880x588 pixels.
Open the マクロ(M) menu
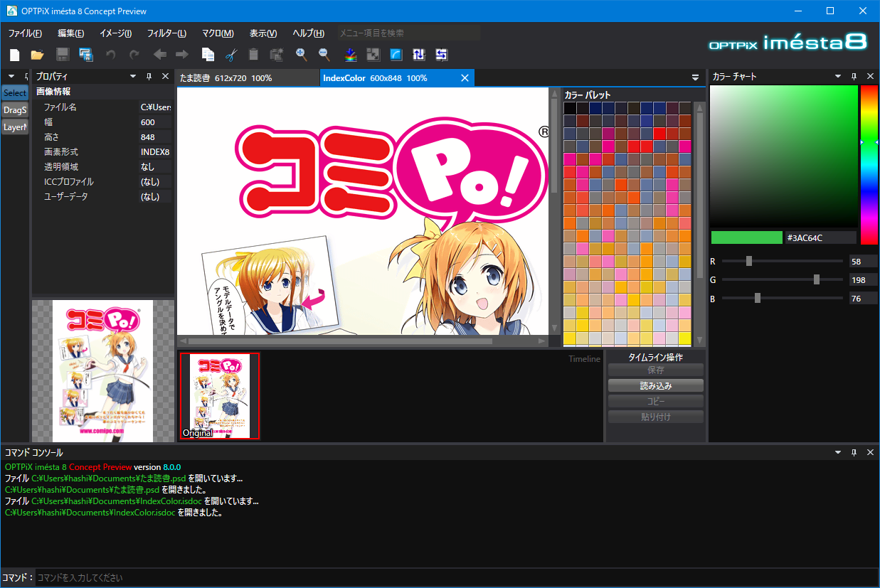point(218,33)
